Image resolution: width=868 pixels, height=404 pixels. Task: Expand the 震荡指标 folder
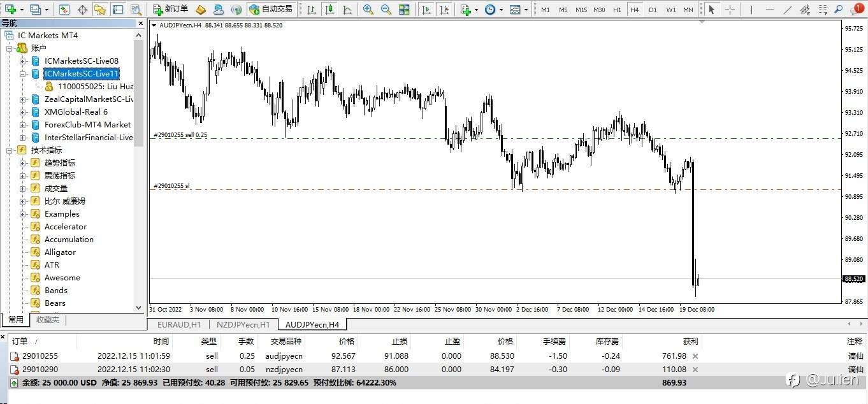coord(23,176)
